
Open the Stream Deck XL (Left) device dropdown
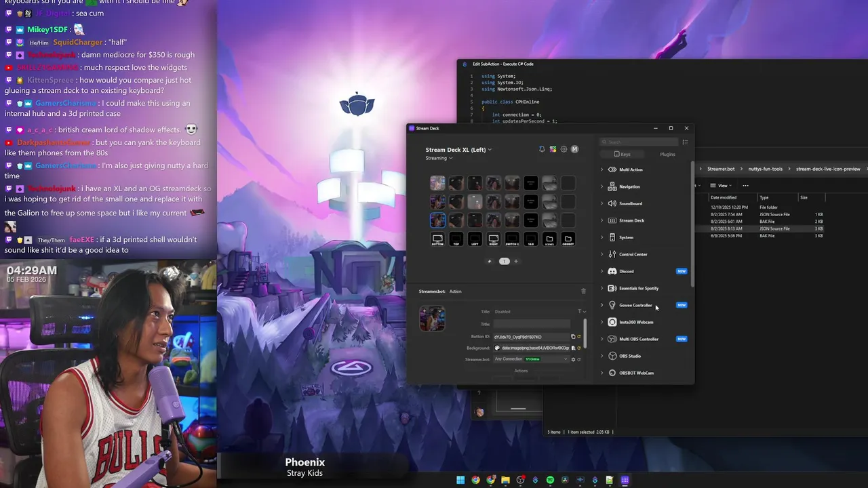coord(458,150)
